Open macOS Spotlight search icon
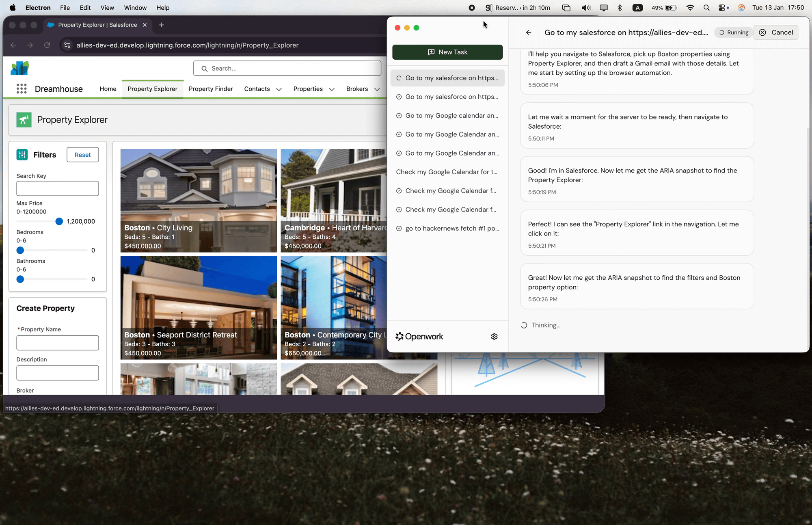The height and width of the screenshot is (525, 812). pyautogui.click(x=706, y=8)
